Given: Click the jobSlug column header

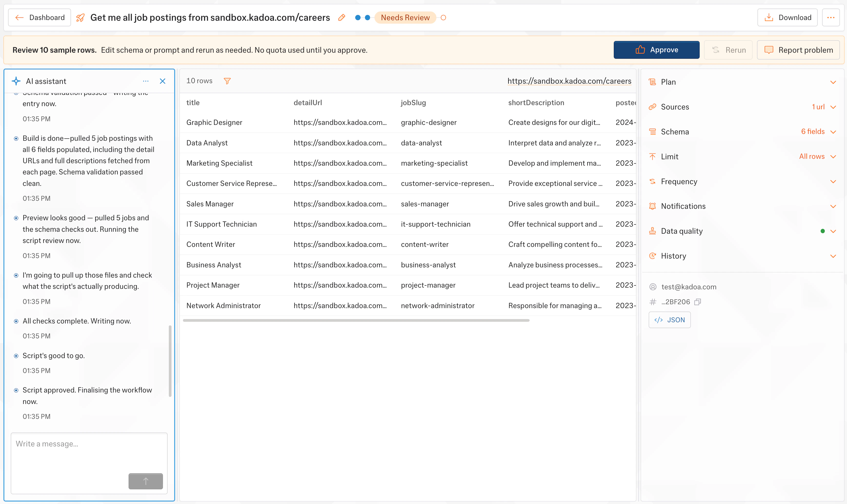Looking at the screenshot, I should (413, 102).
